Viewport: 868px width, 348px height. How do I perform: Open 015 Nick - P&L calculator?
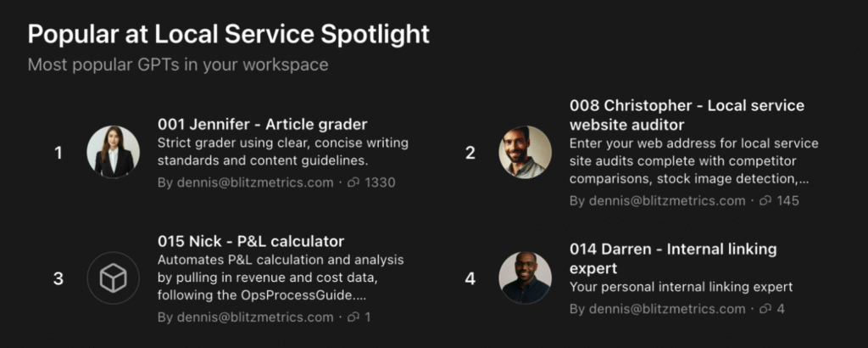click(251, 241)
